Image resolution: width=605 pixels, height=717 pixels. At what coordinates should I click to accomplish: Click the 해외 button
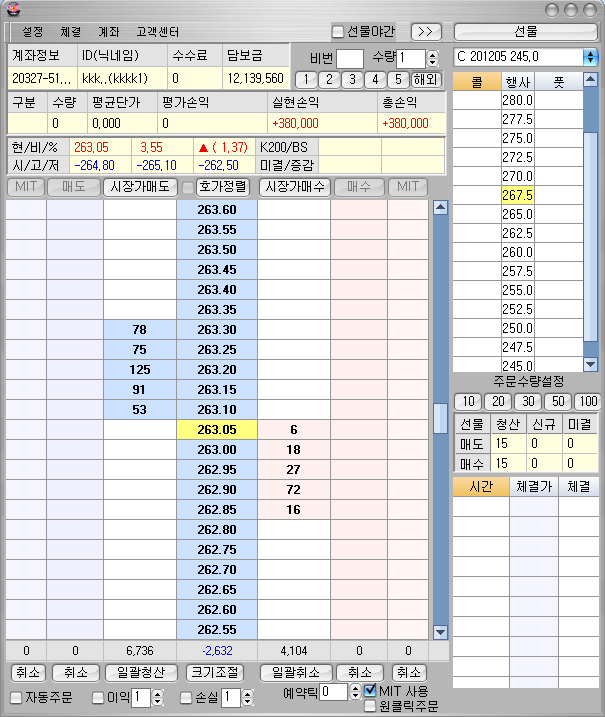426,80
